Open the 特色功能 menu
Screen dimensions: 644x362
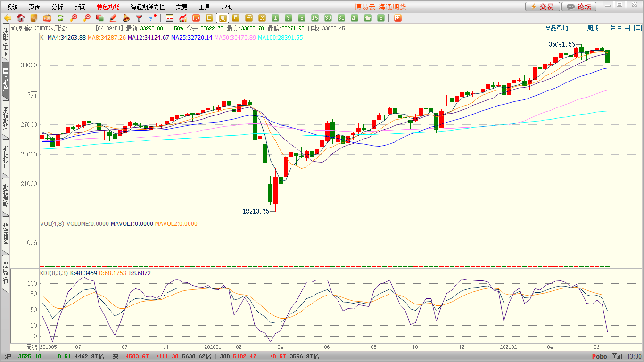pyautogui.click(x=108, y=7)
